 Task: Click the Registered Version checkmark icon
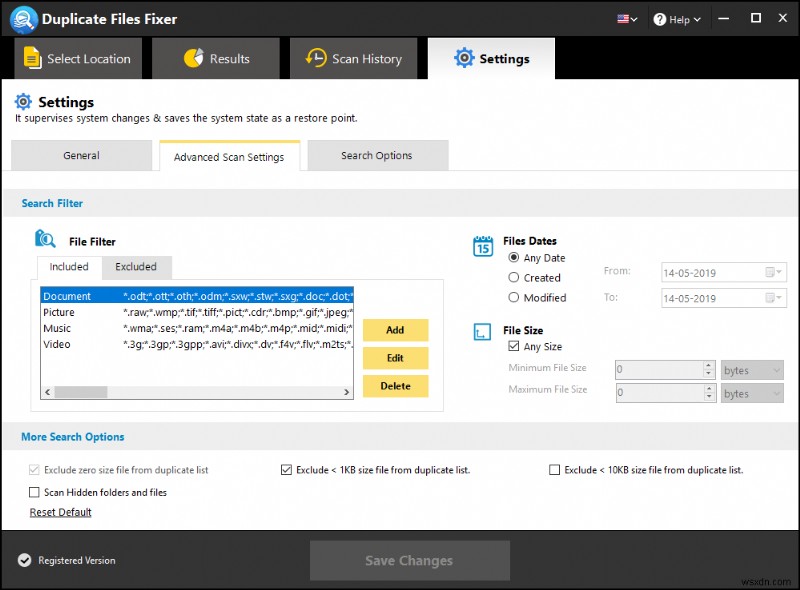(x=24, y=561)
